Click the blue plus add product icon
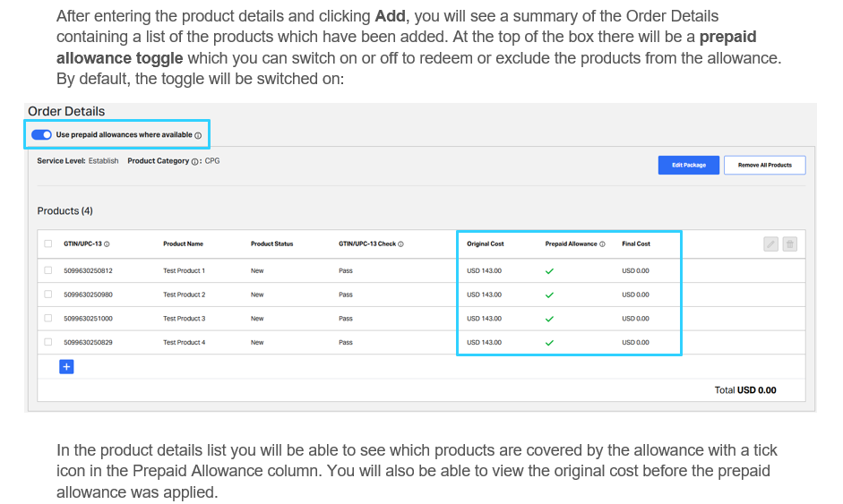 click(66, 366)
